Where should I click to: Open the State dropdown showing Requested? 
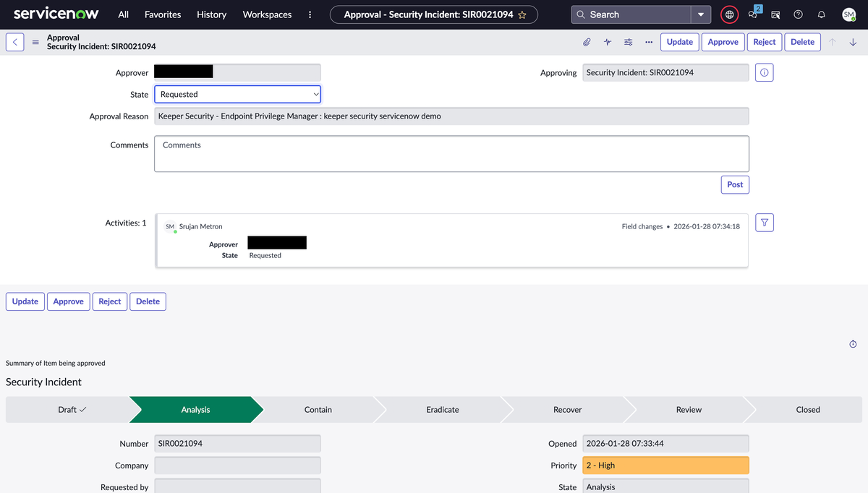tap(237, 94)
